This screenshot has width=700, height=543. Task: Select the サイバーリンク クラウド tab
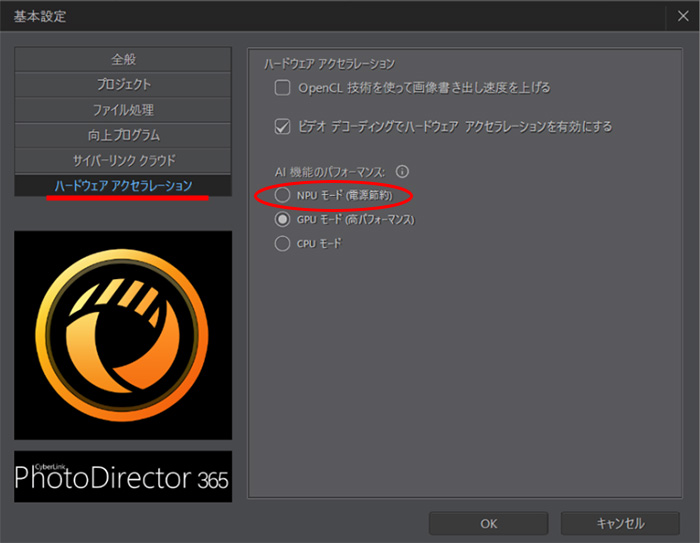123,160
